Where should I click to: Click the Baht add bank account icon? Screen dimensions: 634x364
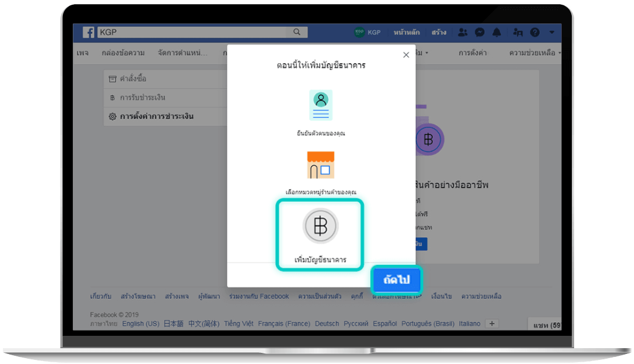point(321,225)
